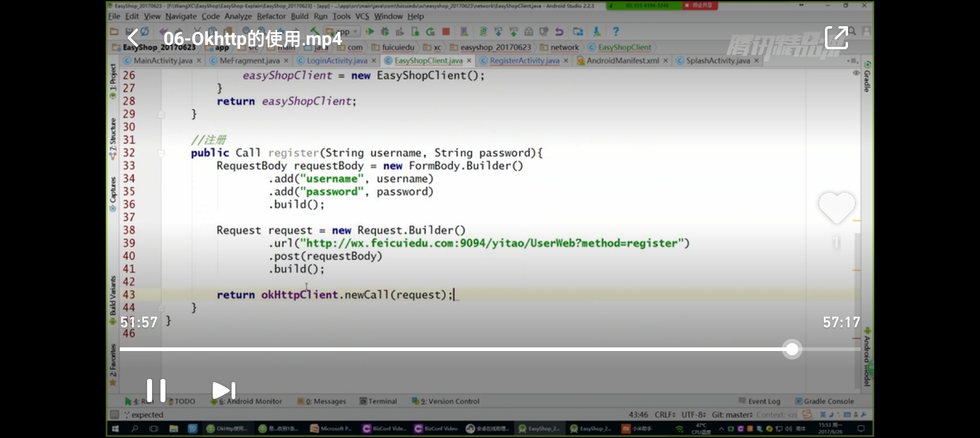The height and width of the screenshot is (438, 980).
Task: Click the fold marker at line 29
Action: coord(162,114)
